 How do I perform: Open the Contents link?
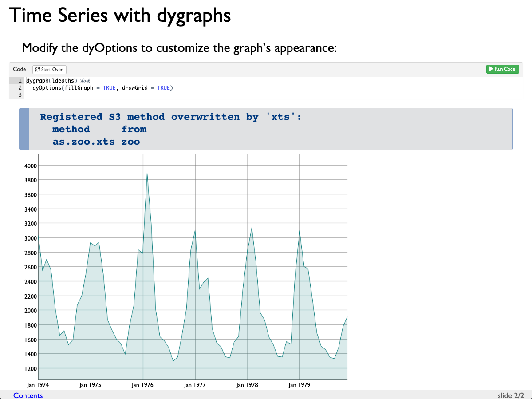(x=28, y=395)
